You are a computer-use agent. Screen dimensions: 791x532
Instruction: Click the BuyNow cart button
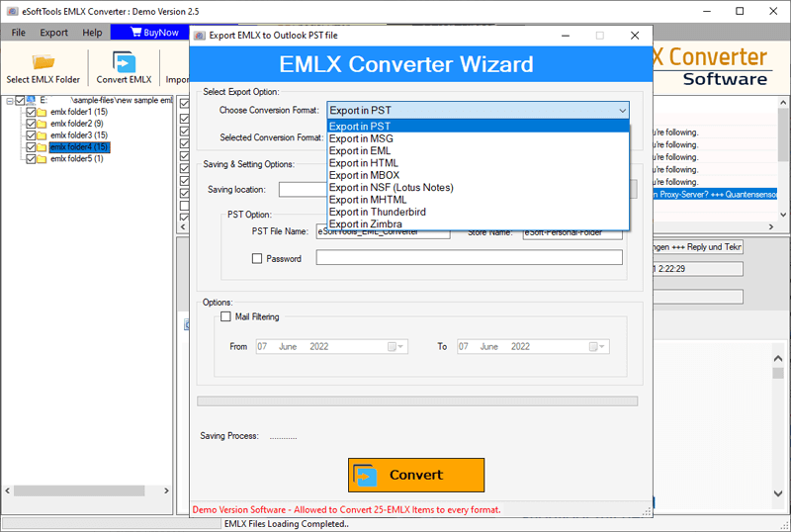click(154, 33)
